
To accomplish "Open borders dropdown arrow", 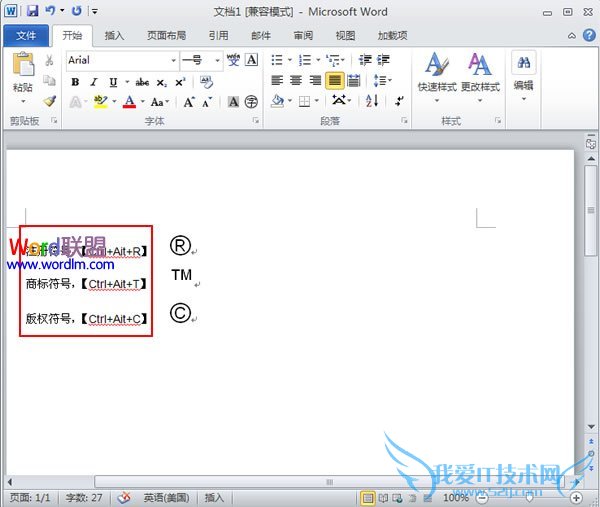I will click(x=316, y=101).
